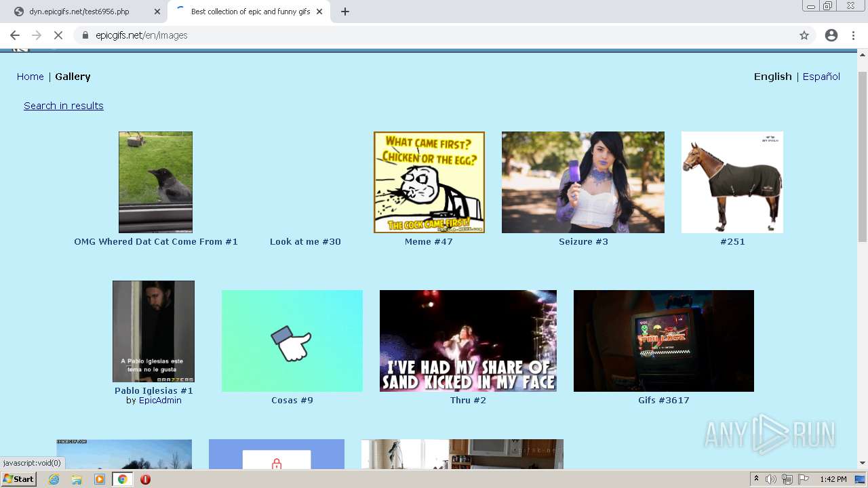Screen dimensions: 868x488
Task: Close the Best collection of epic gifs tab
Action: (x=319, y=12)
